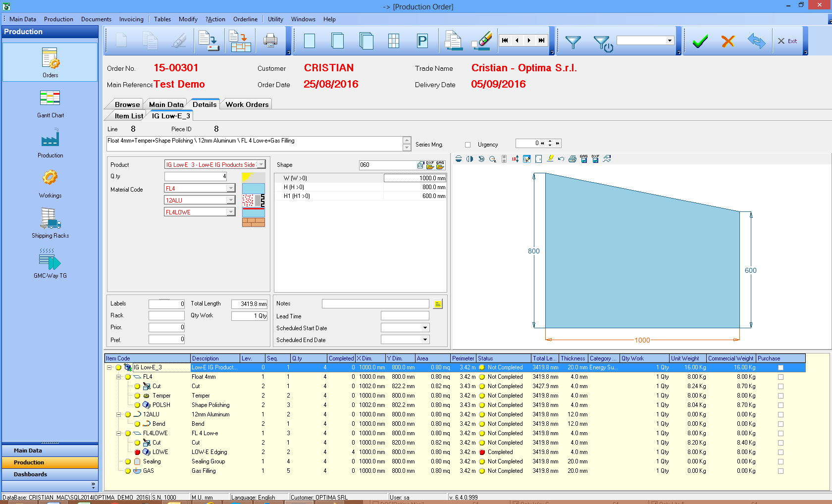832x504 pixels.
Task: Open Scheduled Start Date dropdown
Action: pos(425,328)
